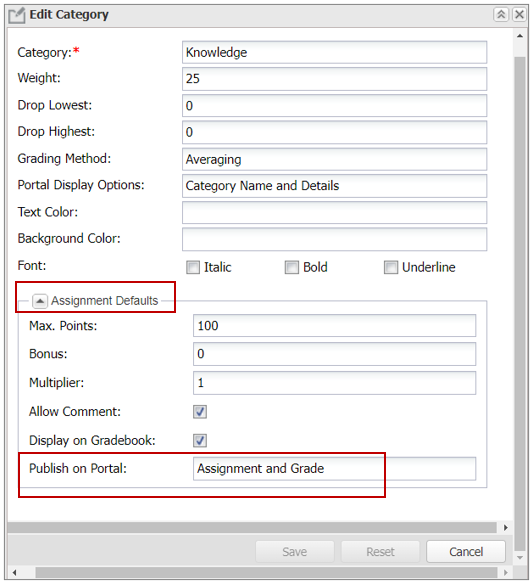
Task: Open the Publish on Portal dropdown
Action: point(334,469)
